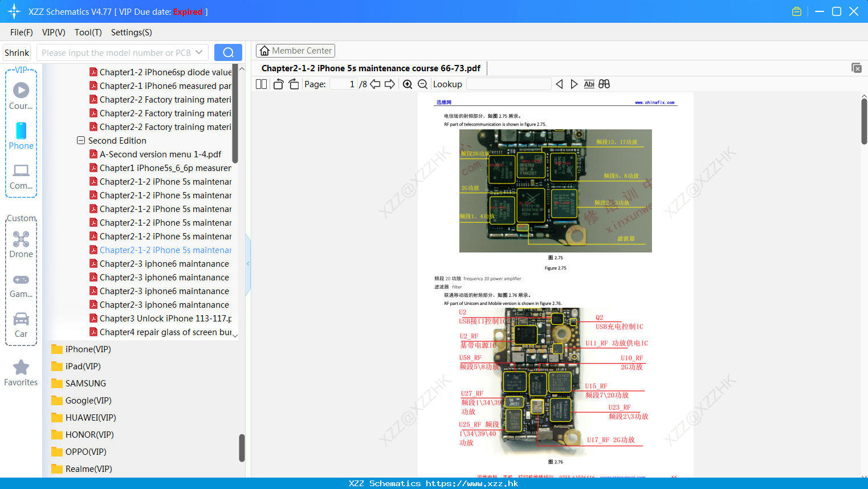Viewport: 868px width, 489px height.
Task: Collapse the left panel with splitter arrow
Action: tap(248, 264)
